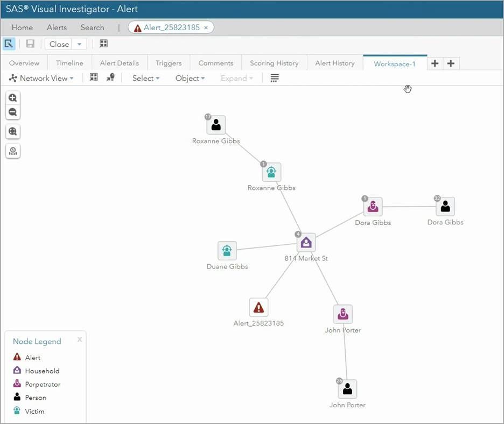Open Alerts in navigation bar
This screenshot has height=424, width=504.
pyautogui.click(x=57, y=27)
